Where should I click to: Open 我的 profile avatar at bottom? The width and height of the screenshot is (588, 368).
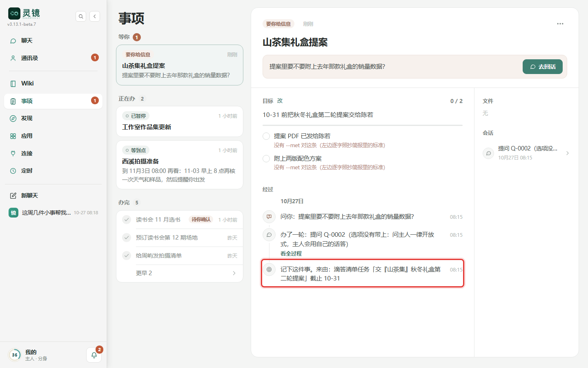tap(15, 355)
